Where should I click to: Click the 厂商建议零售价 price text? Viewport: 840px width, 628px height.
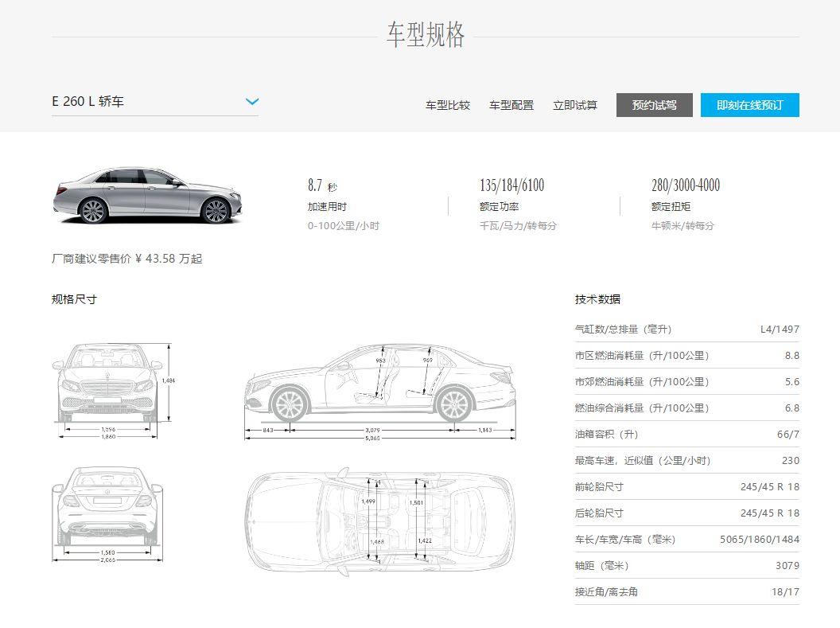(126, 259)
